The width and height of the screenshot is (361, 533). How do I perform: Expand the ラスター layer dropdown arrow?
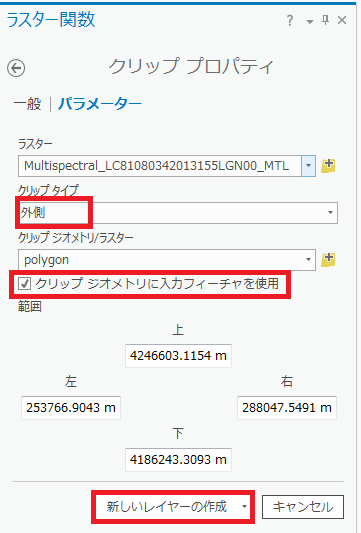pyautogui.click(x=308, y=166)
